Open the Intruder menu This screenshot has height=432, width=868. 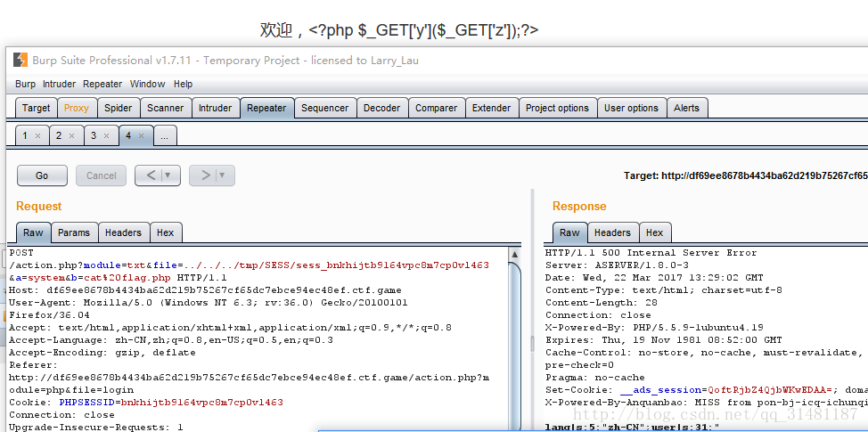tap(59, 84)
